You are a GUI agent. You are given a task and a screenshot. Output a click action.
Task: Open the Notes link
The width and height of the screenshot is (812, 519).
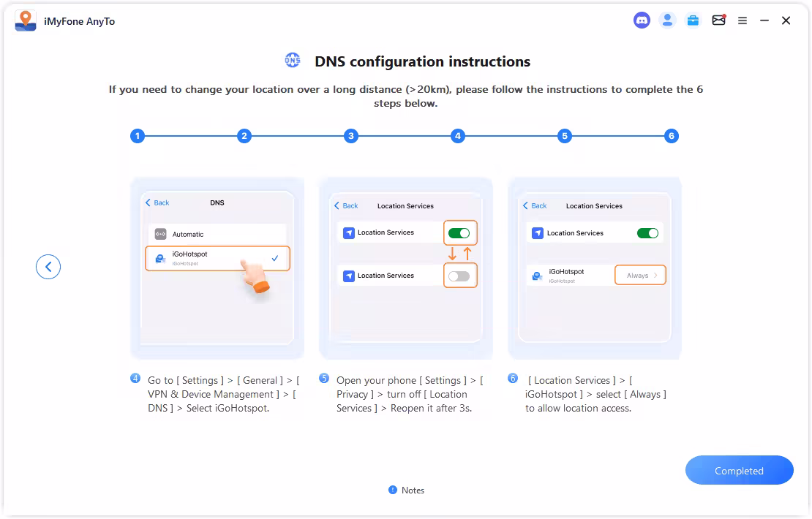point(407,490)
